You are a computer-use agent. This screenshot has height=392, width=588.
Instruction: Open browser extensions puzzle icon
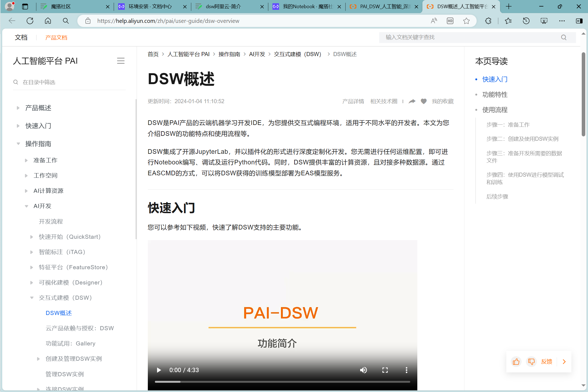click(x=488, y=21)
